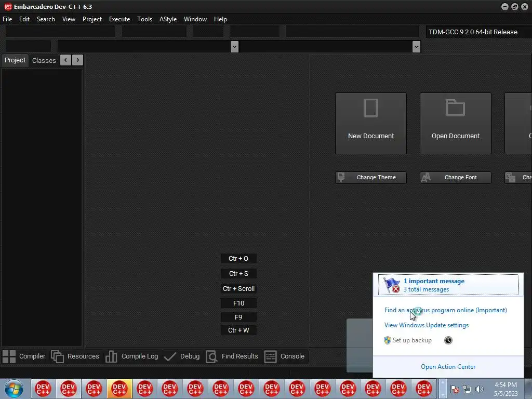Click the Open Document folder tile
The image size is (532, 399).
[455, 123]
